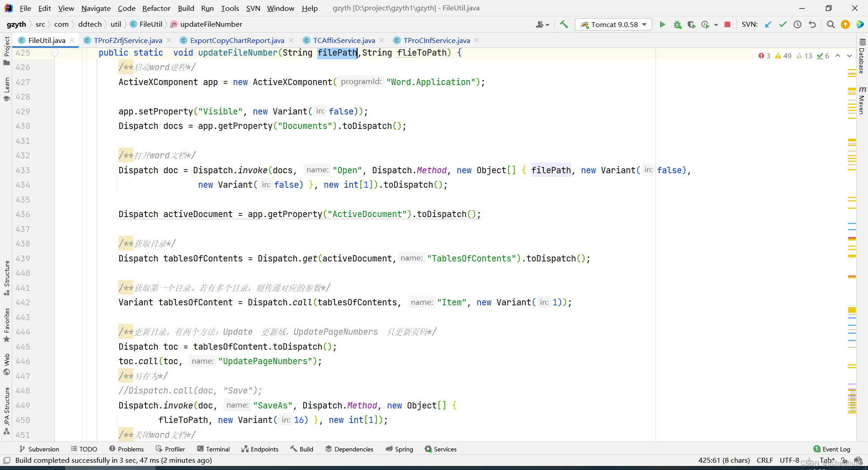Viewport: 868px width, 470px height.
Task: Open the Spring tool window
Action: 399,449
